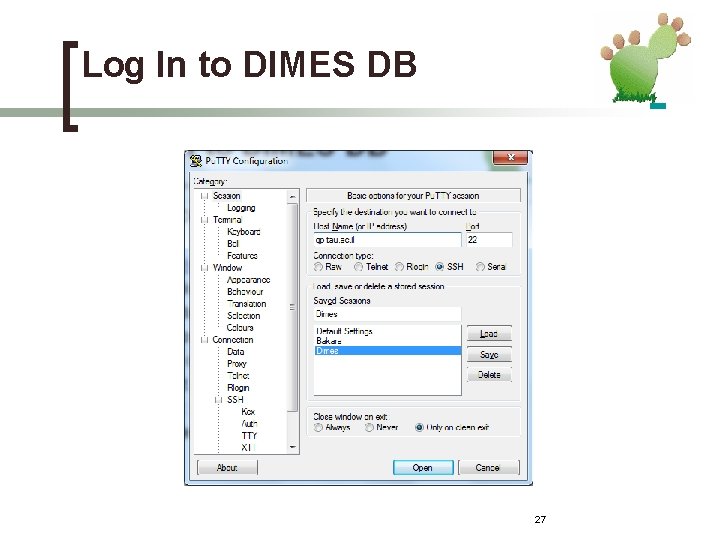This screenshot has height=540, width=720.
Task: Click the Host Name input field
Action: point(387,240)
